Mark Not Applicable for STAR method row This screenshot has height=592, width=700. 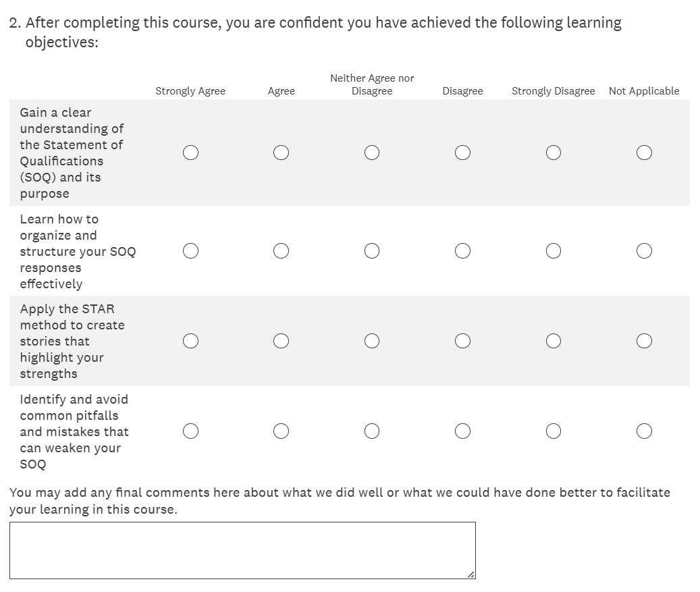[644, 341]
